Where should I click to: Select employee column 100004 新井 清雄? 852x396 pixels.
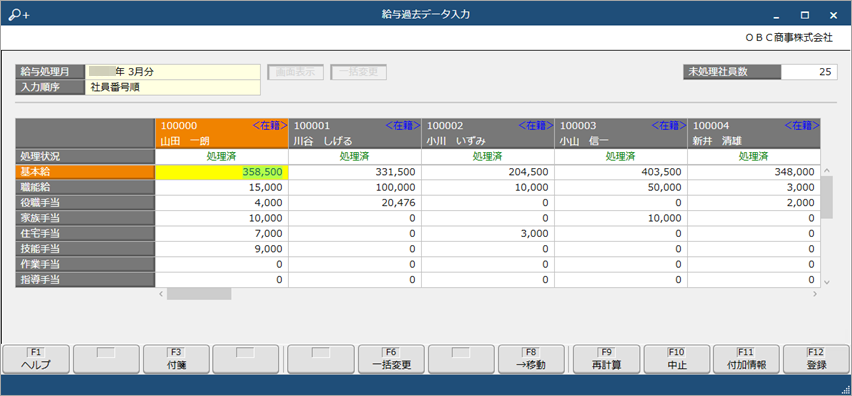click(754, 134)
